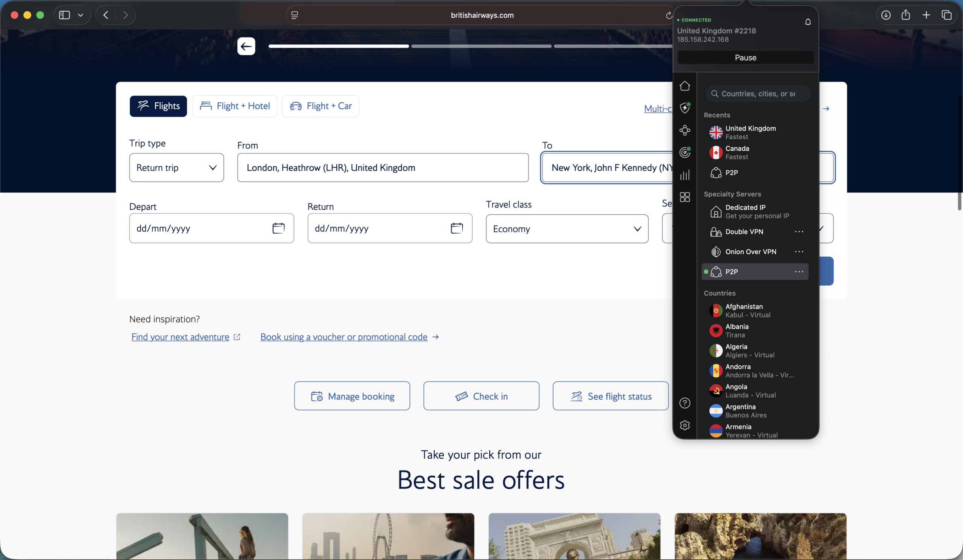Connect to Andorra server

(x=755, y=371)
